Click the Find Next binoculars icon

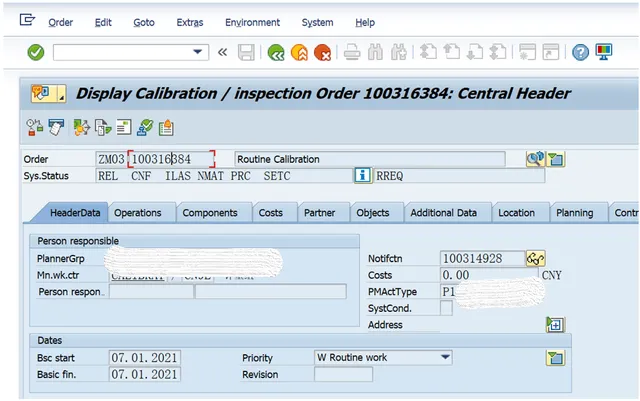tap(398, 52)
